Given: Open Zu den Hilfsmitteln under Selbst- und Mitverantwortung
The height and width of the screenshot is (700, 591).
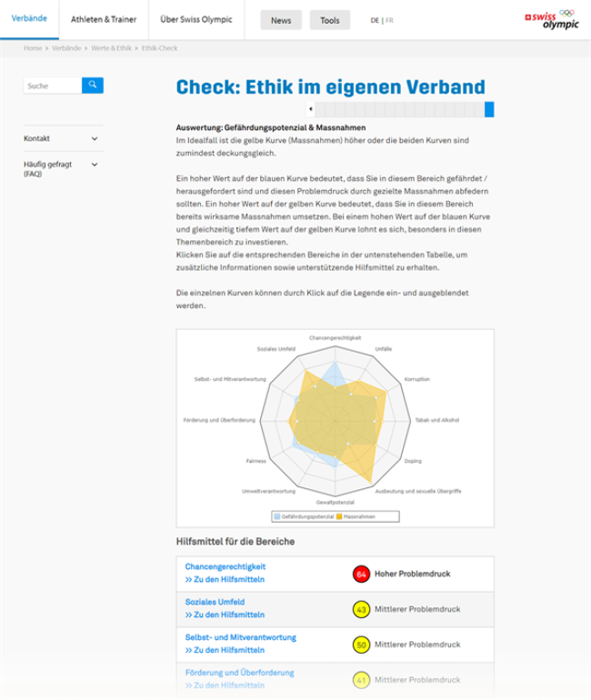Looking at the screenshot, I should pyautogui.click(x=225, y=650).
